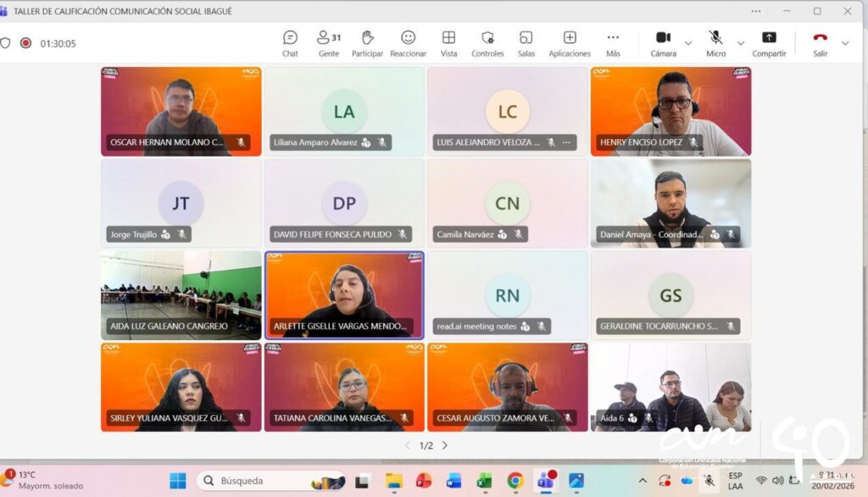Unmute the Micro microphone

[x=715, y=42]
